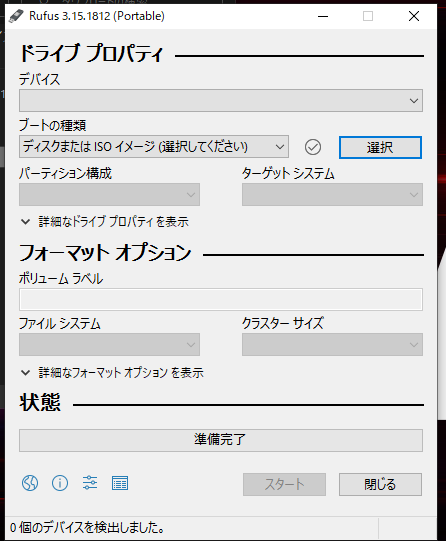Screen dimensions: 446x541
Task: Click the about information icon
Action: (x=60, y=483)
